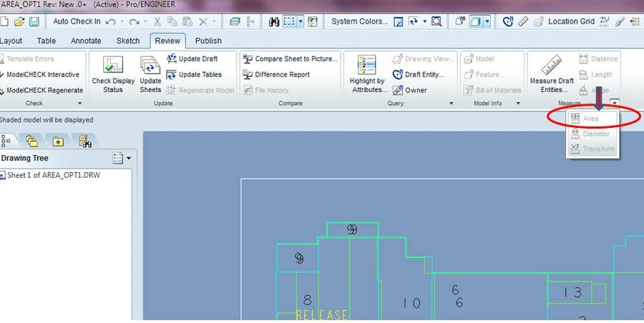Click the Redo arrow icon
This screenshot has height=323, width=644.
134,21
